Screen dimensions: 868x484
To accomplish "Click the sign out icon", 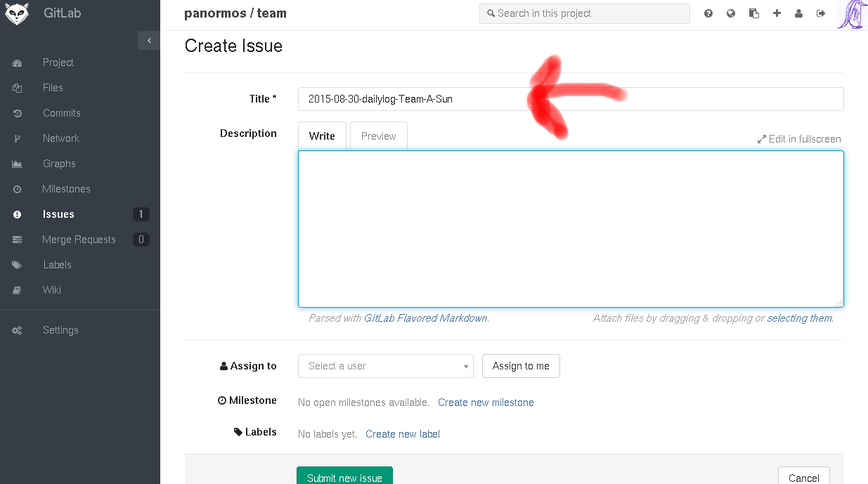I will click(x=821, y=13).
